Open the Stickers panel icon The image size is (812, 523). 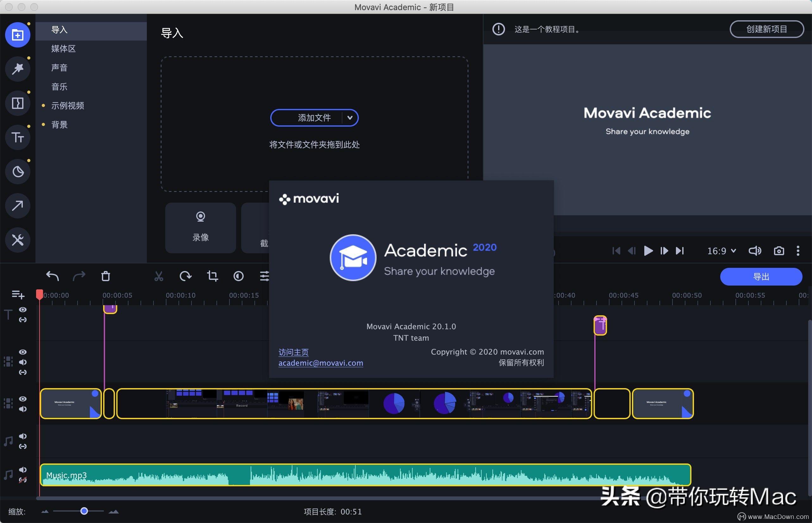[x=18, y=172]
